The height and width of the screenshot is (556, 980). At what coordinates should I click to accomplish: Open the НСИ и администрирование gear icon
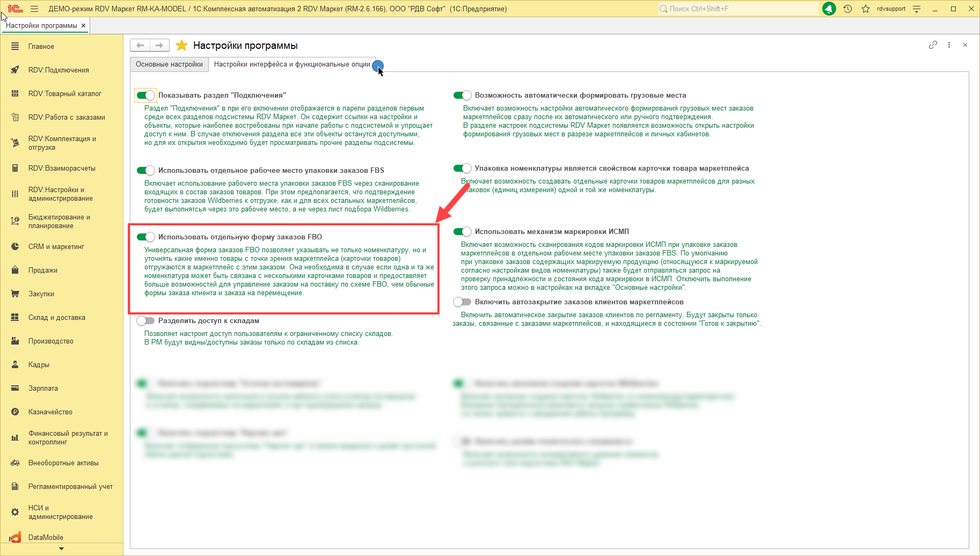click(15, 513)
